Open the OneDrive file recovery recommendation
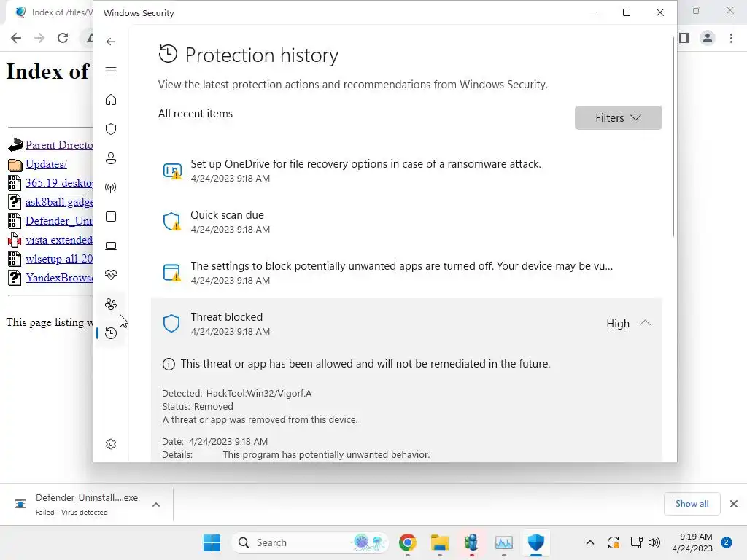 pos(406,171)
